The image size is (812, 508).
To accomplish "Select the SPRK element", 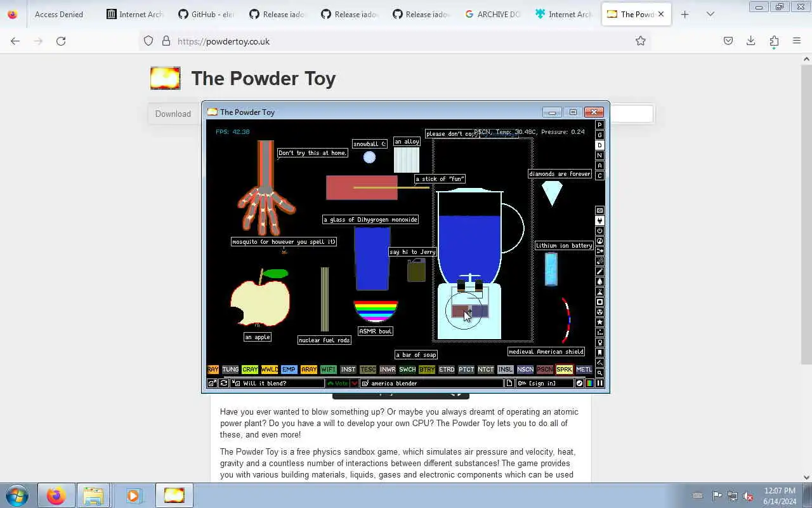I will (x=564, y=370).
